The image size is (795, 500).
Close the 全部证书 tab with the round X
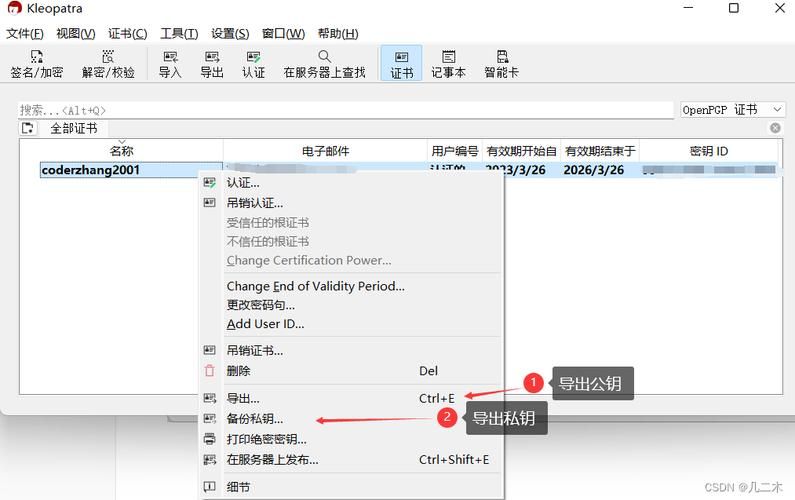[x=775, y=128]
